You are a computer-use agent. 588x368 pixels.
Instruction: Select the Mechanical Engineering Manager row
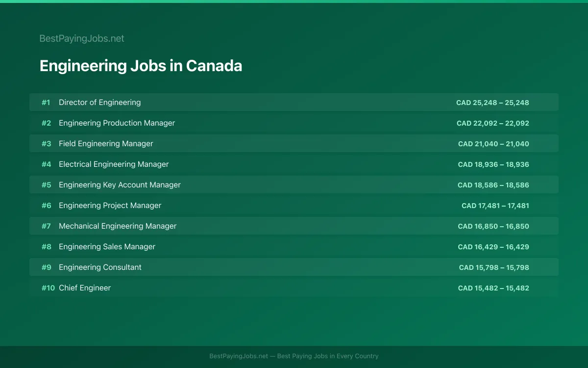(x=294, y=226)
